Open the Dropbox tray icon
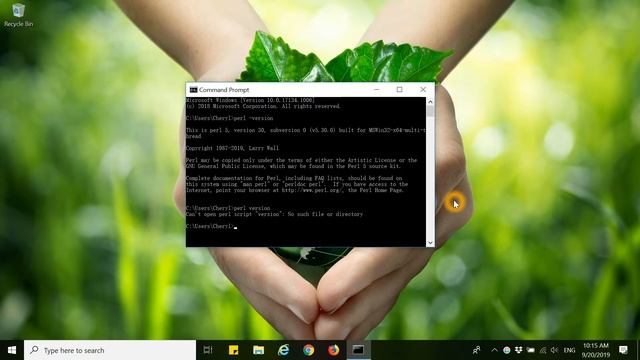The width and height of the screenshot is (640, 360). coord(518,350)
